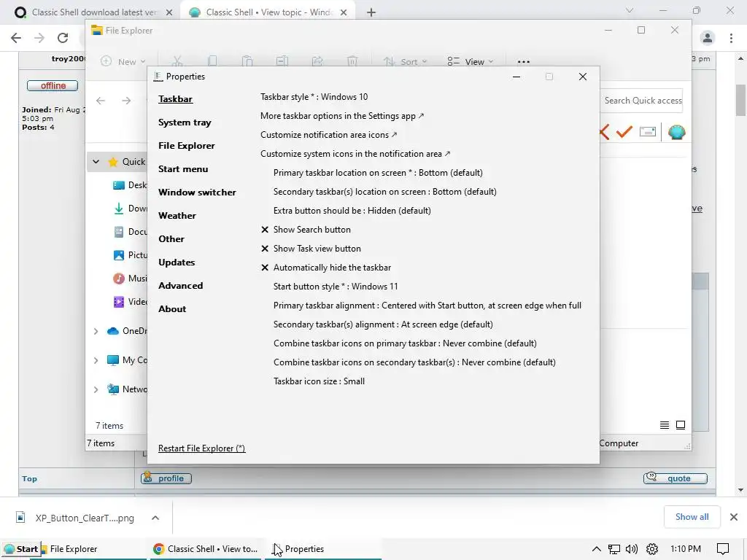Screen dimensions: 747x560
Task: Open the Sort dropdown in File Explorer
Action: pos(406,61)
